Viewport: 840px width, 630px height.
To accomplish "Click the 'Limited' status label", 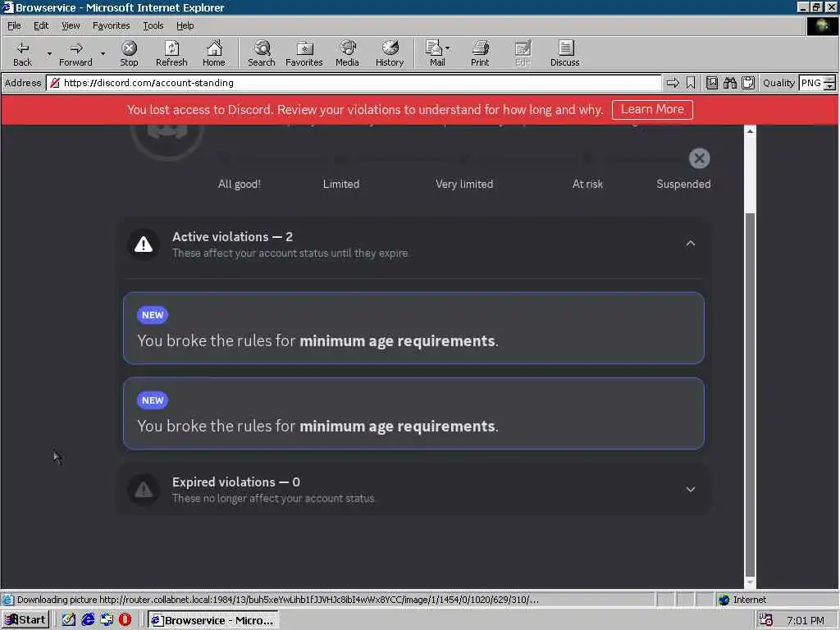I will [x=340, y=184].
